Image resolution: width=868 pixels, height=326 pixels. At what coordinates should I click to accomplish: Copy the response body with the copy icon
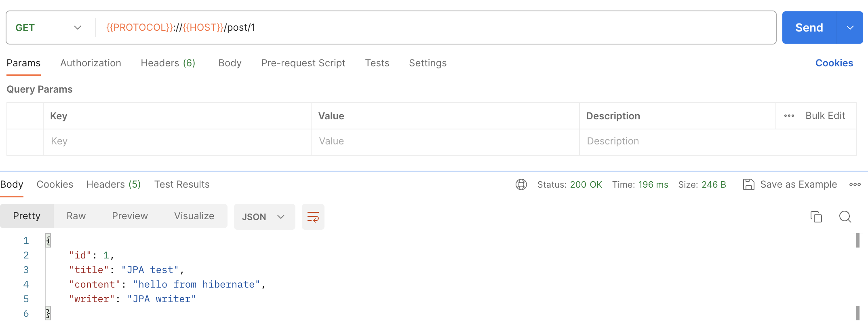coord(816,217)
